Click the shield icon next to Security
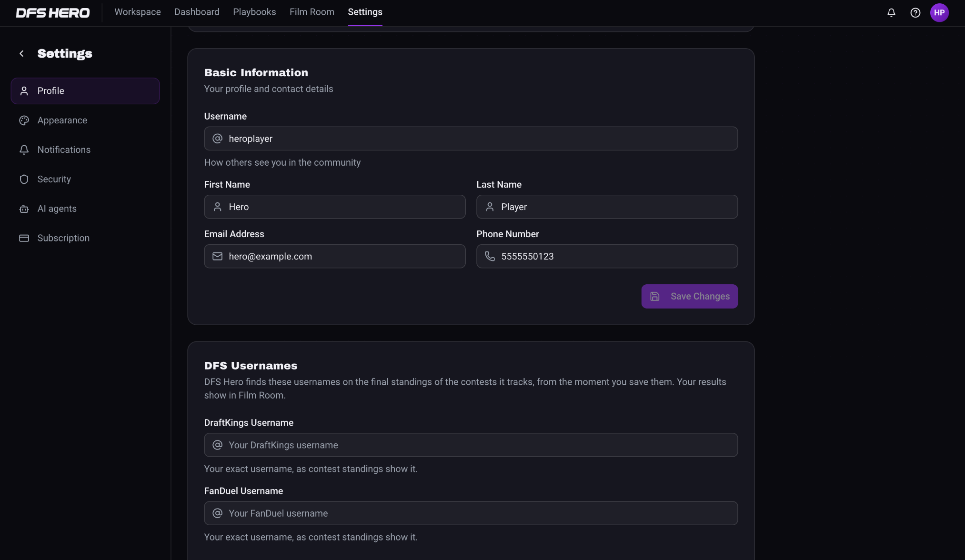The width and height of the screenshot is (965, 560). [x=24, y=180]
